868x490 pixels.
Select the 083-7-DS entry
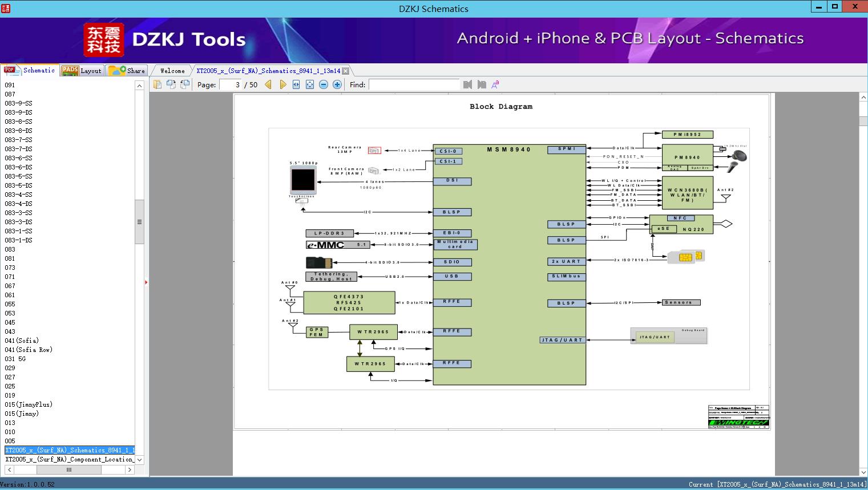[x=18, y=149]
